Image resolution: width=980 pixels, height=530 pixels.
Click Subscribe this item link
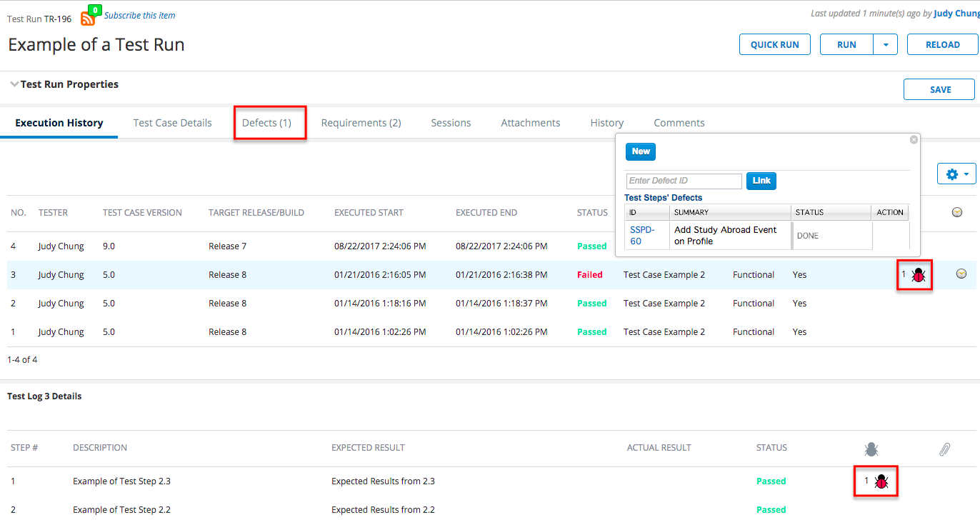click(139, 15)
